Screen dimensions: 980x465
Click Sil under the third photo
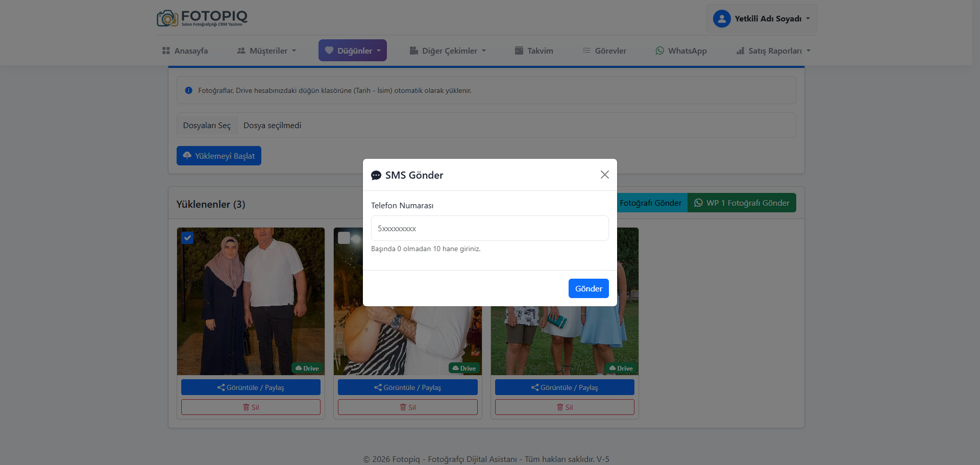(565, 407)
